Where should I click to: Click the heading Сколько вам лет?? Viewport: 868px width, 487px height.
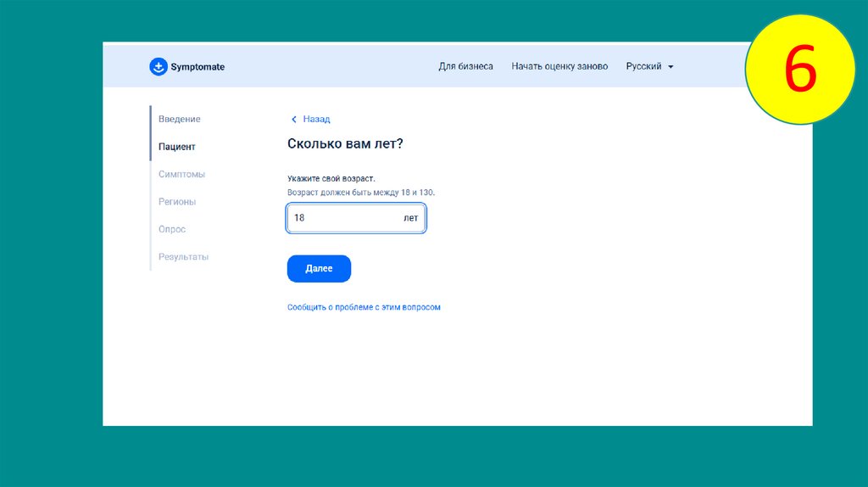(x=345, y=144)
